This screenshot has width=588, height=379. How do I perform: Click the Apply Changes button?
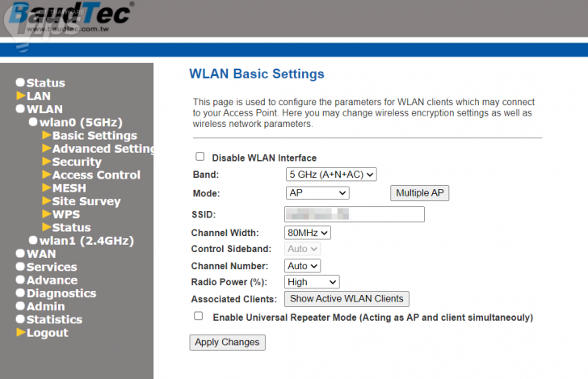point(227,343)
